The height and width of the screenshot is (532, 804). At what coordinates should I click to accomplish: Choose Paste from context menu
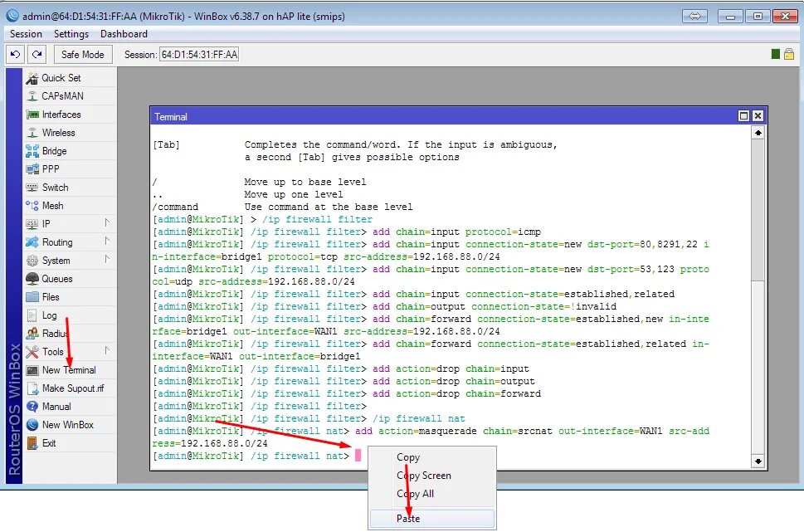click(431, 519)
